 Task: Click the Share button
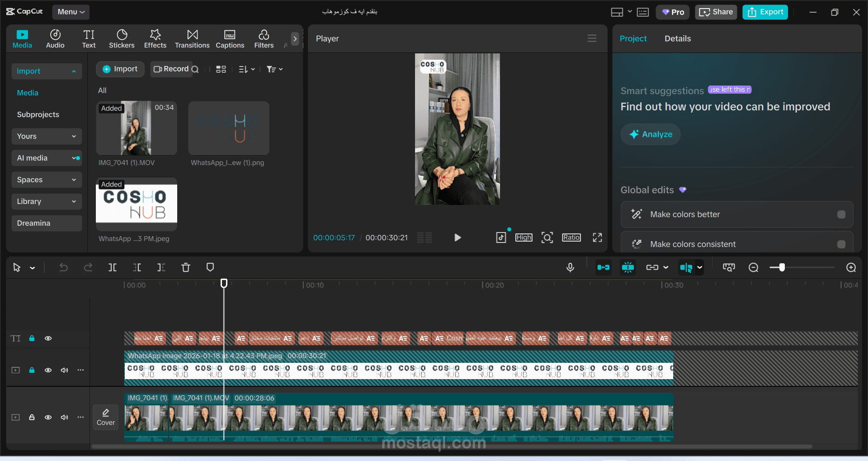coord(716,12)
